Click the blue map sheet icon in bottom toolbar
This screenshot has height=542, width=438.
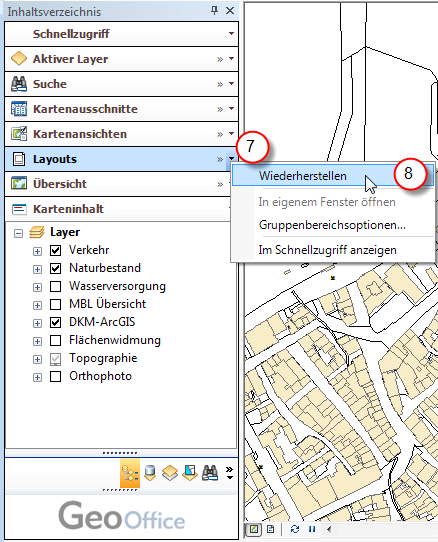pyautogui.click(x=190, y=473)
